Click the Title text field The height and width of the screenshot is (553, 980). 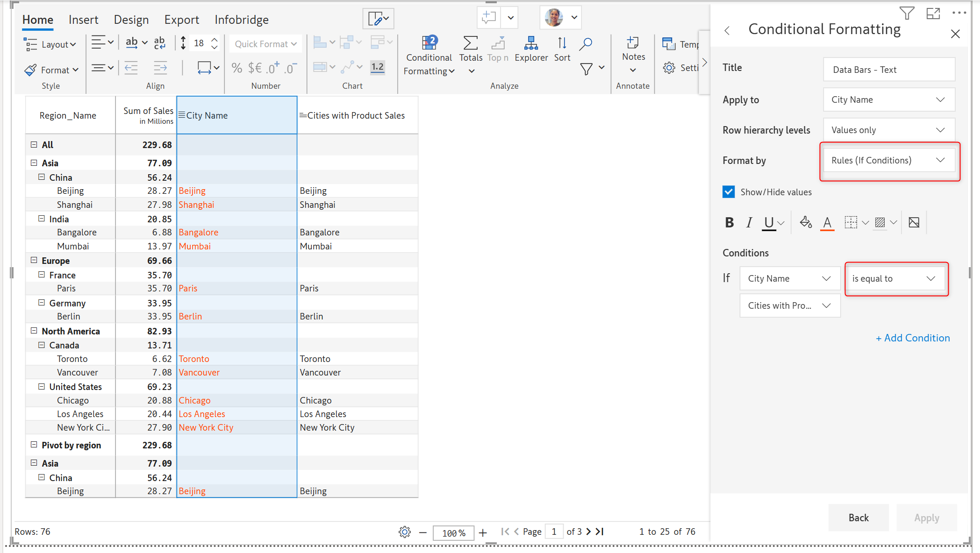tap(888, 70)
